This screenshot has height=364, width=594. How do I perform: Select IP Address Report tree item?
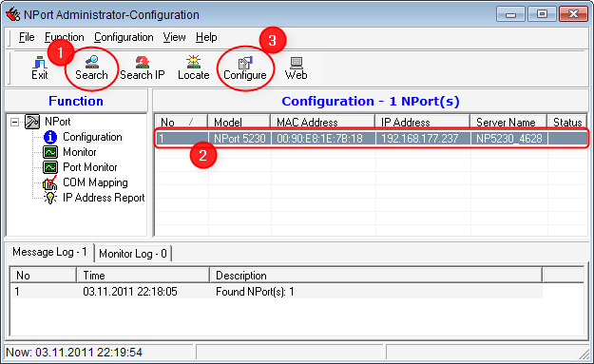(x=104, y=198)
